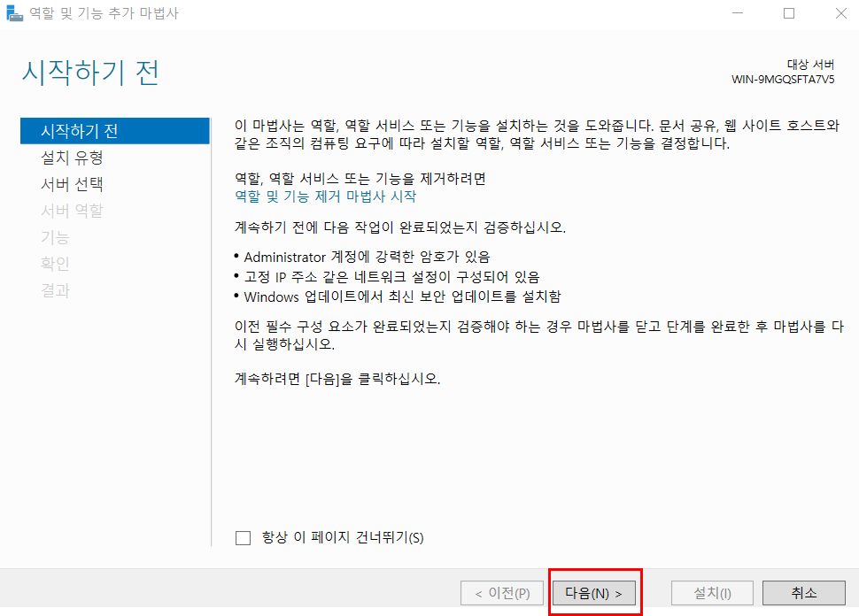Select the greyed 기능 step
859x616 pixels.
click(55, 237)
